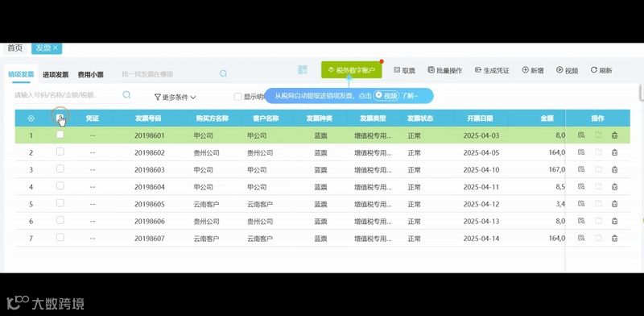Delete invoice 20198602 with trash icon
This screenshot has width=644, height=316.
614,152
